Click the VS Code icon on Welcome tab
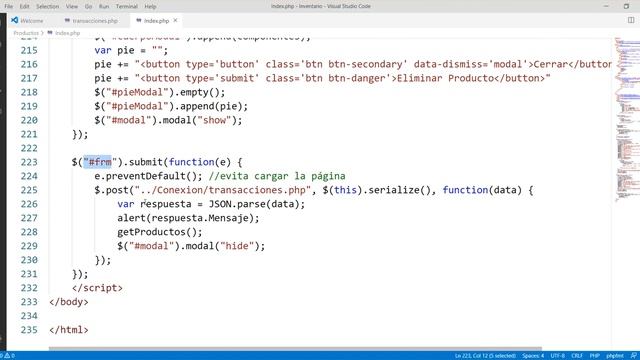This screenshot has height=360, width=640. pyautogui.click(x=15, y=20)
